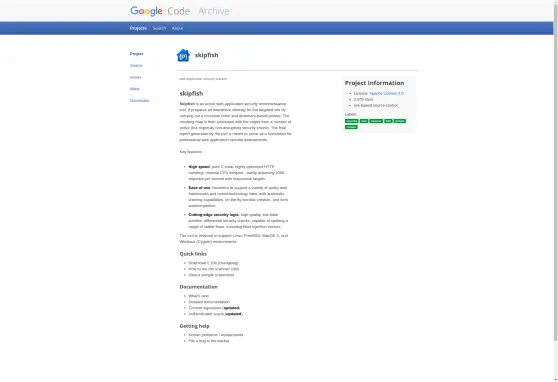Open the Downloads section in the sidebar
This screenshot has height=382, width=558.
(x=140, y=101)
